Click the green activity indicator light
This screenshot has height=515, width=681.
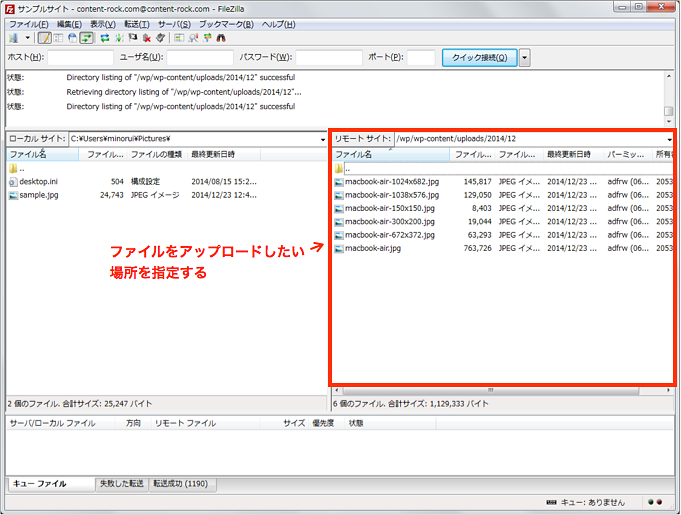click(651, 502)
